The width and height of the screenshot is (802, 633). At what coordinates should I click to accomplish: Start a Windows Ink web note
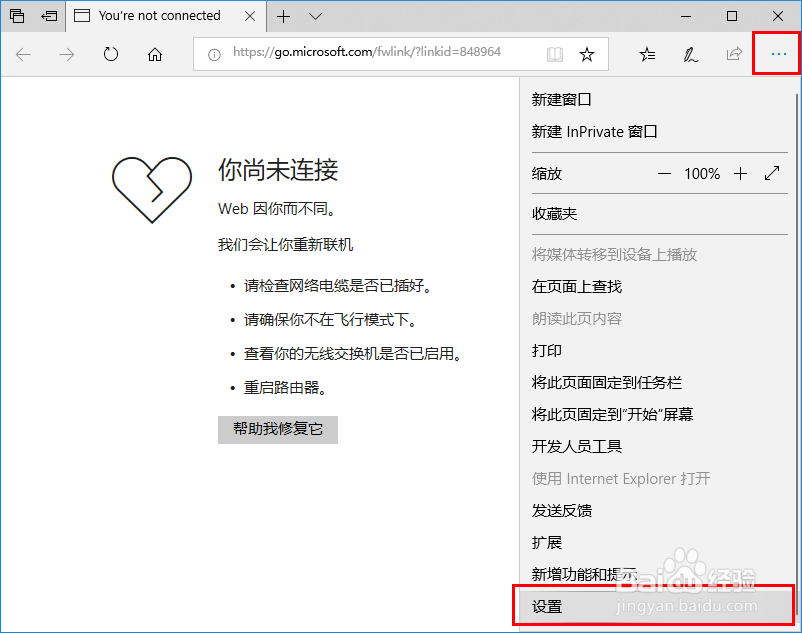pyautogui.click(x=690, y=55)
